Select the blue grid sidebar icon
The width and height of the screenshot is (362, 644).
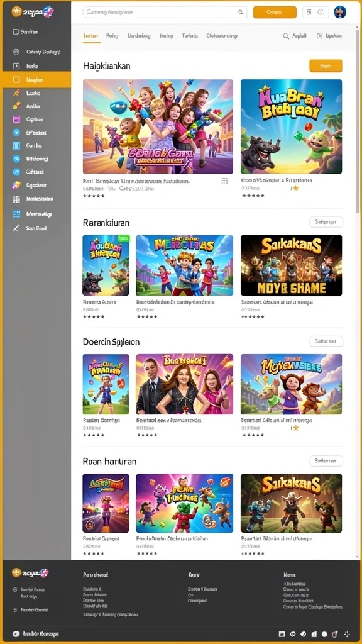(16, 214)
